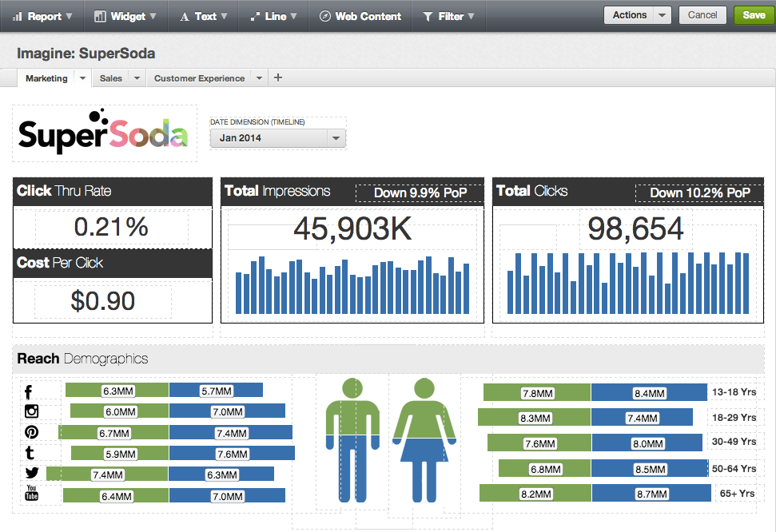Open the Filter menu
Screen dimensions: 776x532
pyautogui.click(x=449, y=16)
